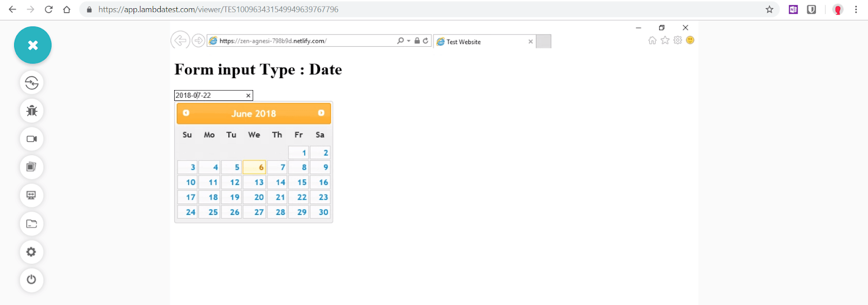Image resolution: width=868 pixels, height=305 pixels.
Task: Go forward in the Chrome browser
Action: pyautogui.click(x=30, y=9)
